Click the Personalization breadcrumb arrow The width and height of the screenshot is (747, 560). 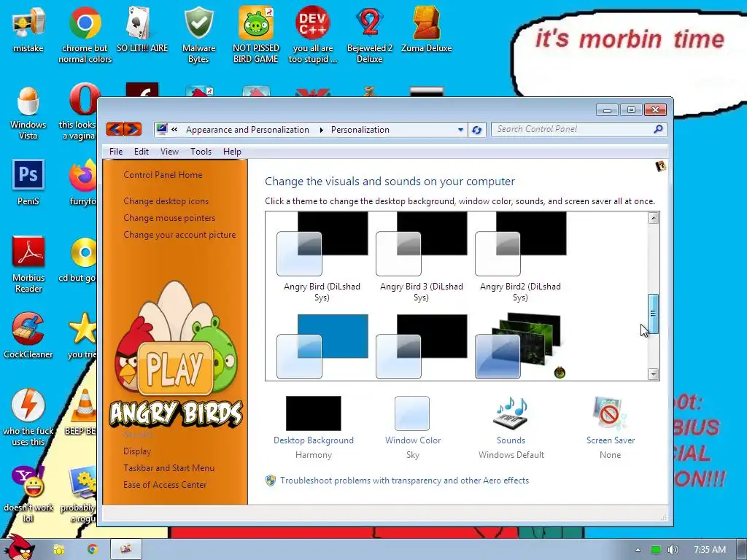pyautogui.click(x=322, y=130)
